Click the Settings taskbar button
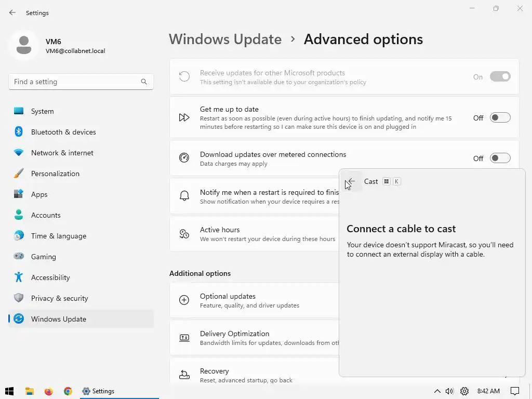 [x=119, y=391]
